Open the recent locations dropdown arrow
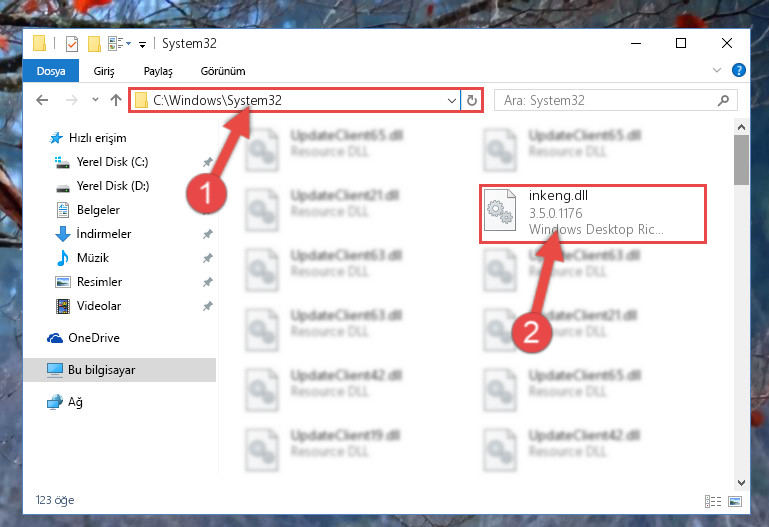 click(95, 100)
